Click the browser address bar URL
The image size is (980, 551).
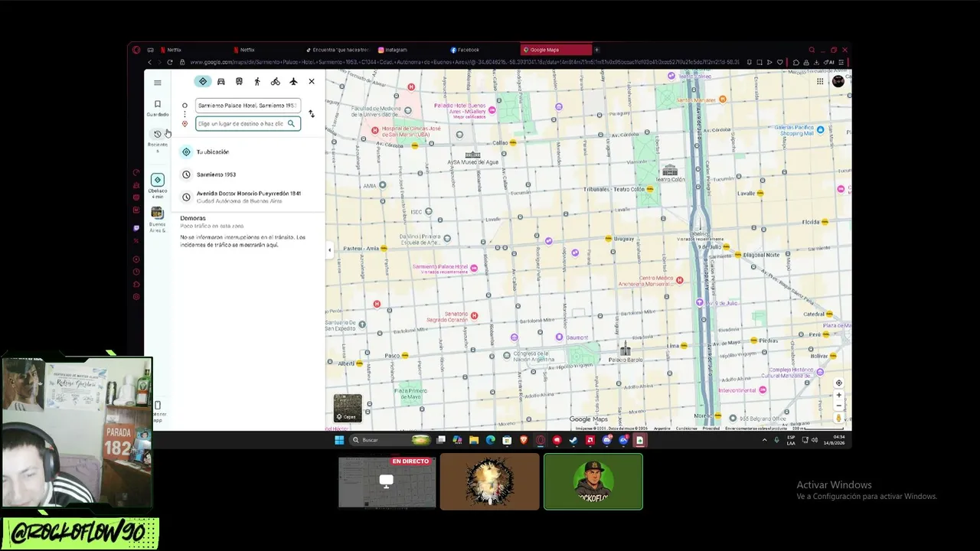464,62
